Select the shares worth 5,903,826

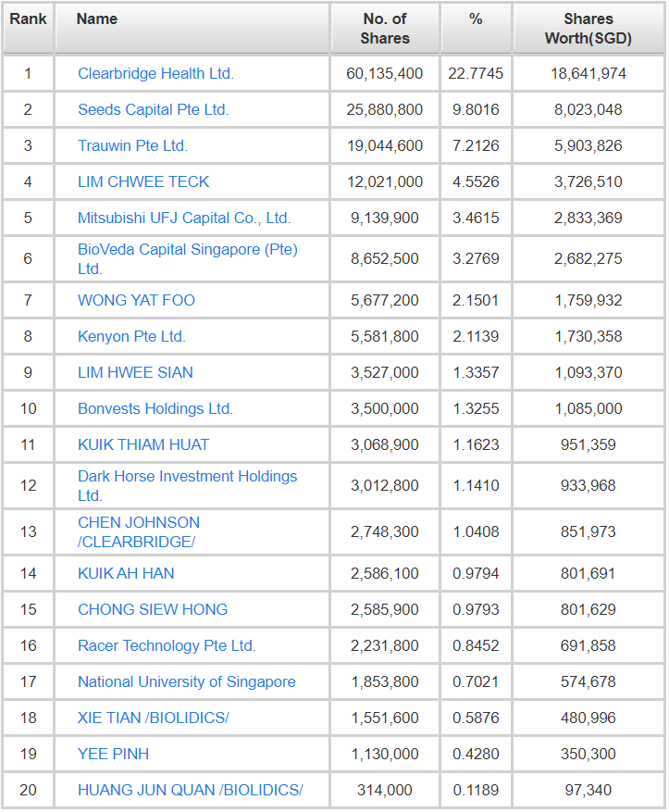coord(588,146)
